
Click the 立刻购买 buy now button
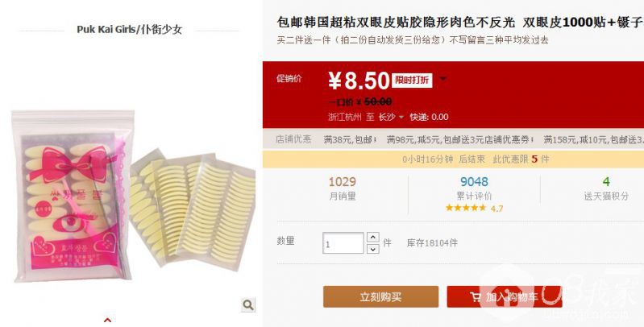[380, 296]
